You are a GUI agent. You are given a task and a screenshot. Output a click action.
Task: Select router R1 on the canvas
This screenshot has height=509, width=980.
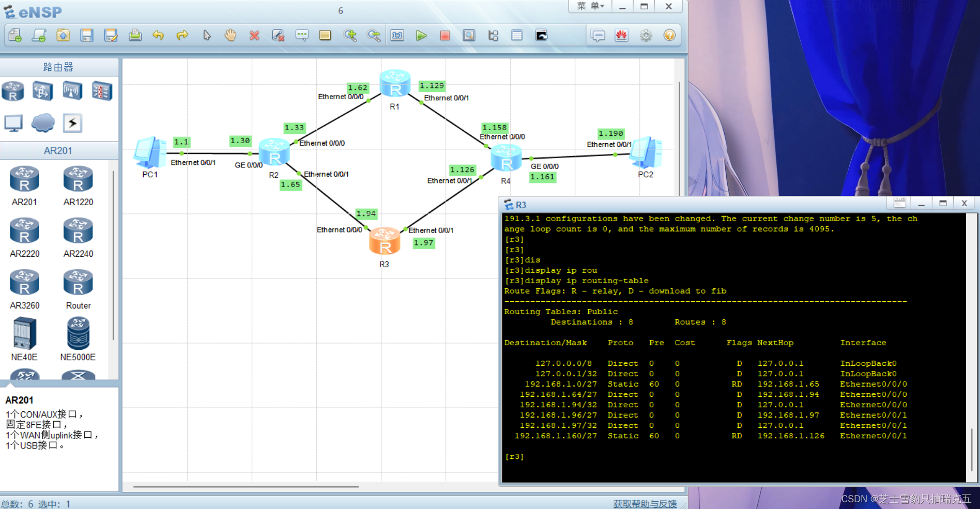coord(395,84)
